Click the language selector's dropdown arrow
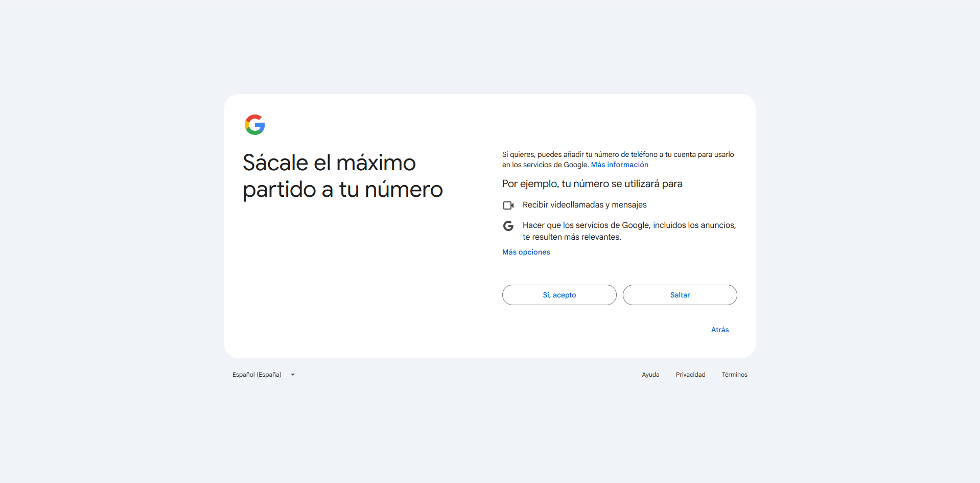 point(293,375)
